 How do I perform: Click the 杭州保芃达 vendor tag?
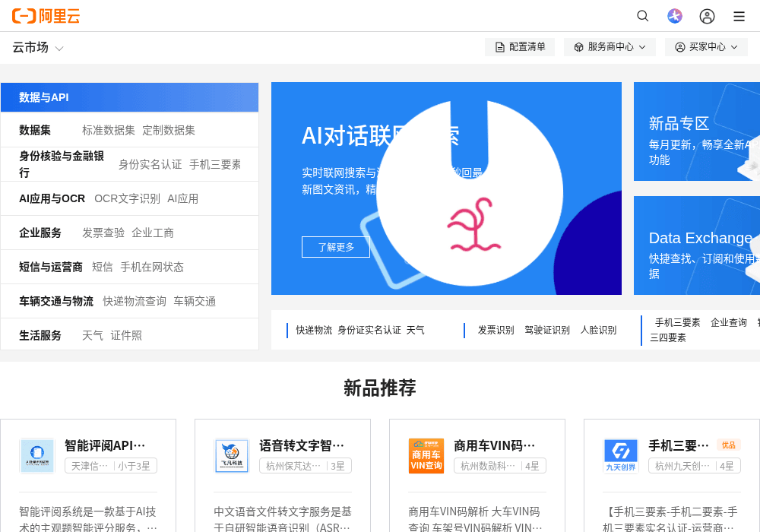[x=293, y=467]
